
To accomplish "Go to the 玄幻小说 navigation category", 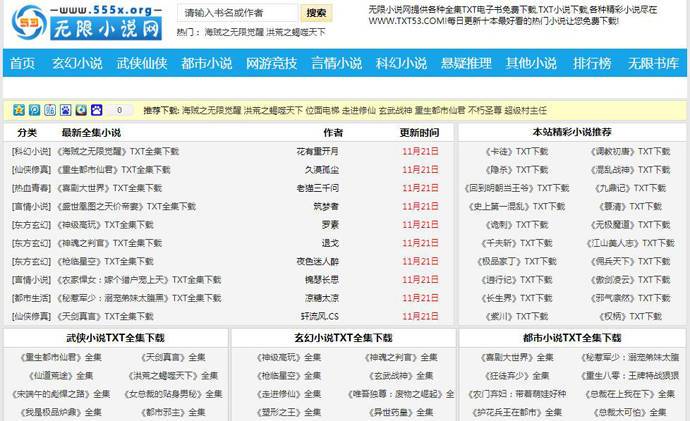I will (77, 63).
